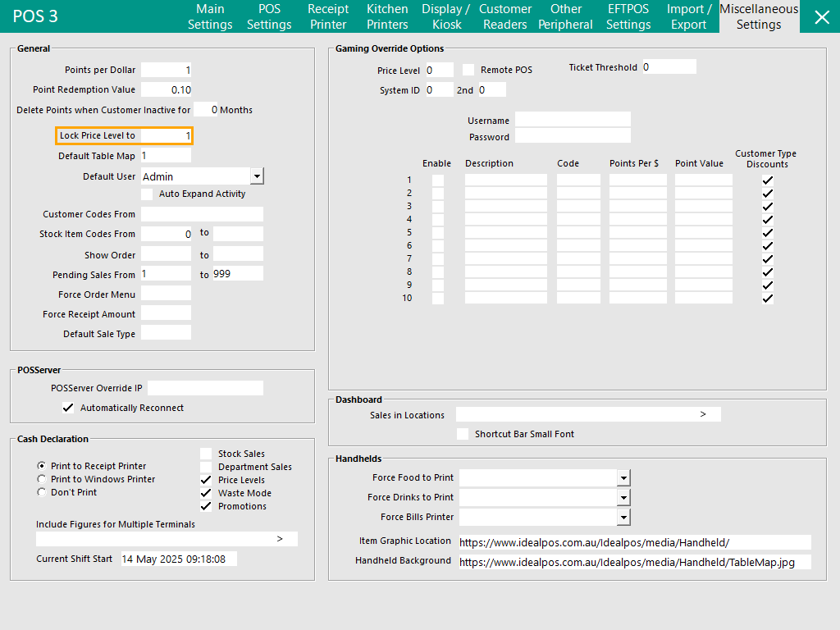The image size is (840, 630).
Task: Open the Receipt Printer tab
Action: click(x=328, y=16)
